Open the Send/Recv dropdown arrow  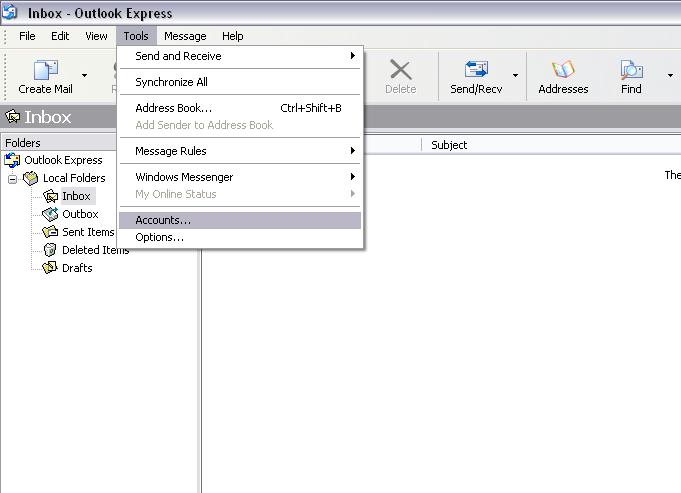[x=515, y=76]
